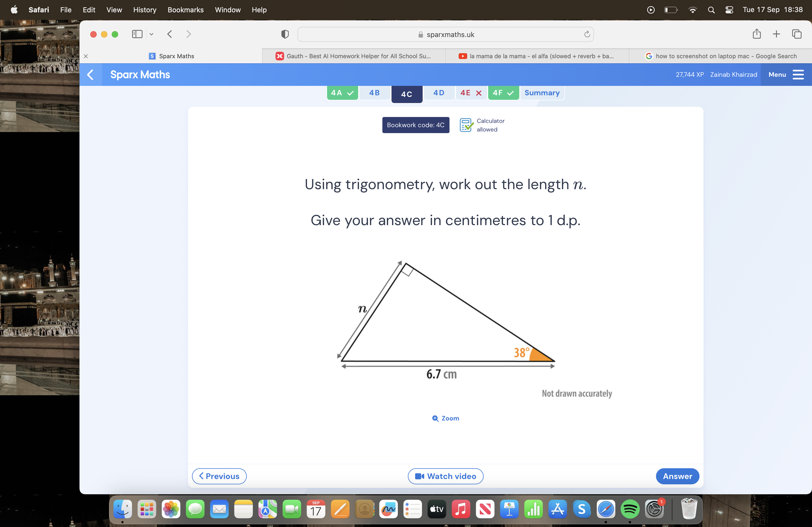Click the Safari sidebar toggle icon
The image size is (812, 527).
click(x=137, y=34)
